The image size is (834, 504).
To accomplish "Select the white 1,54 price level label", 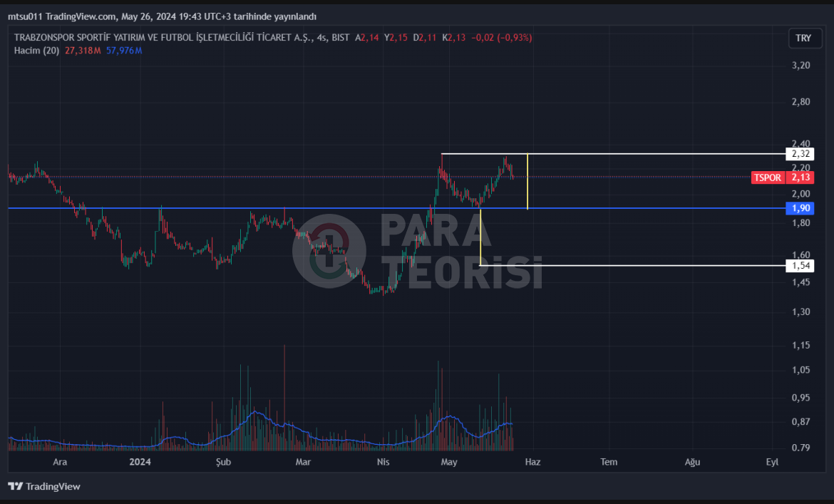I will coord(800,265).
